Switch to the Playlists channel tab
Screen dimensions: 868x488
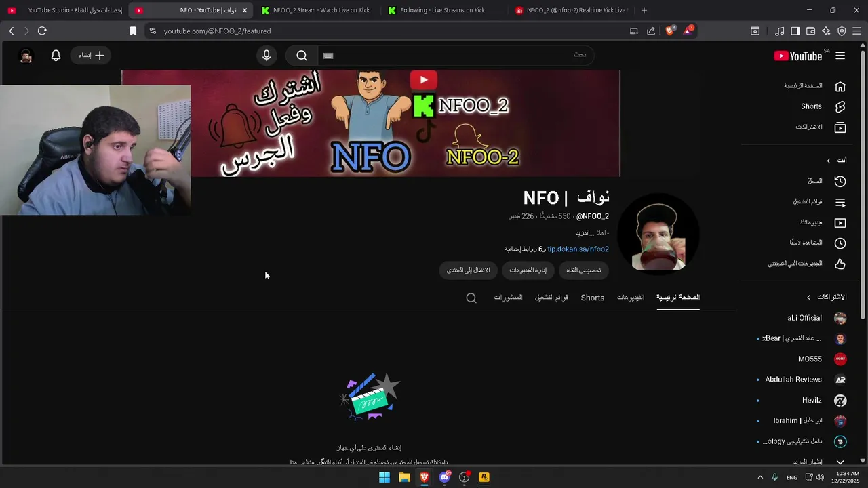coord(551,297)
